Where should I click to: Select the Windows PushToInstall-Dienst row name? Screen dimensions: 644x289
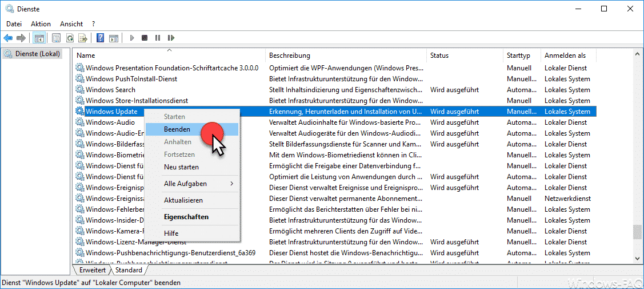(131, 78)
